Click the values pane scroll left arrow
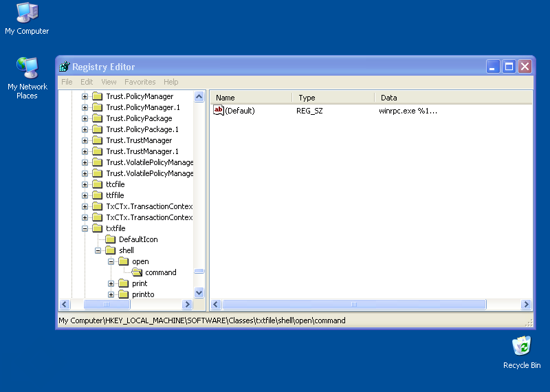Screen dimensions: 550x392 (216, 304)
